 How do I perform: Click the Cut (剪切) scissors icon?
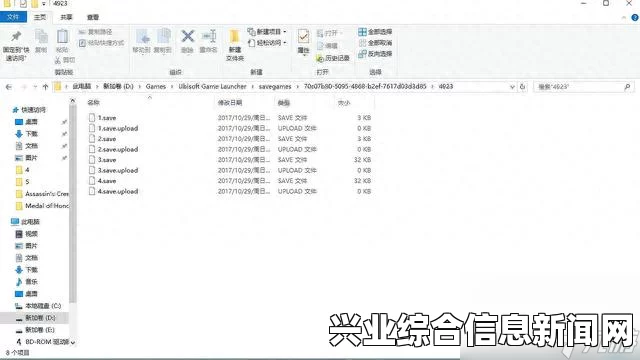[58, 60]
